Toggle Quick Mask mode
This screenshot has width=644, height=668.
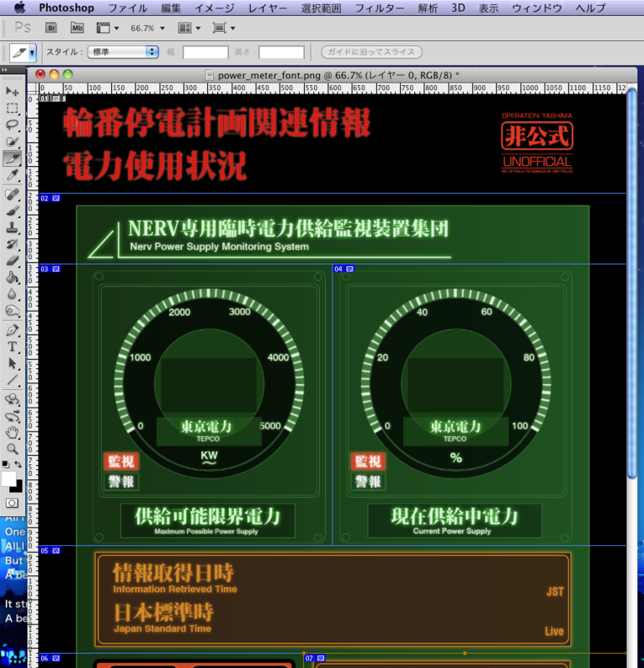(12, 504)
